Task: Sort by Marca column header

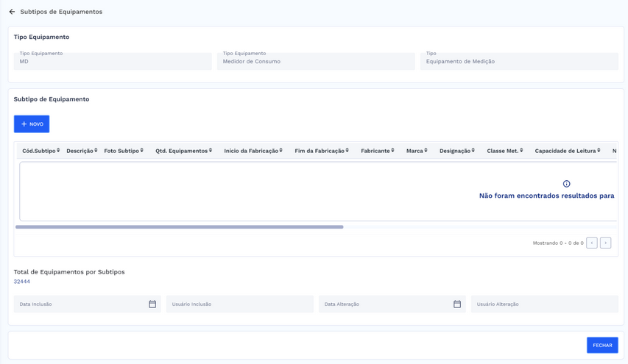Action: pyautogui.click(x=417, y=151)
